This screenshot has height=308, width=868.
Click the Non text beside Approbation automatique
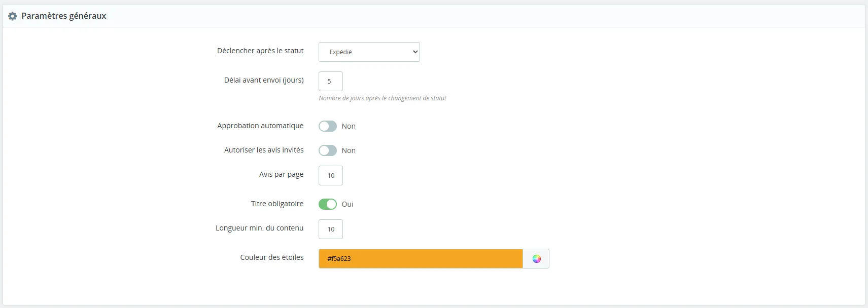tap(349, 126)
